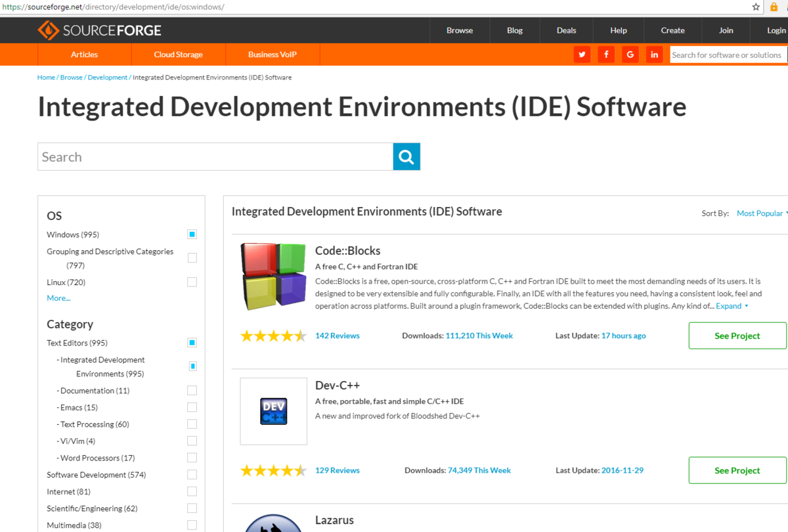Uncheck the Windows OS filter

point(192,234)
